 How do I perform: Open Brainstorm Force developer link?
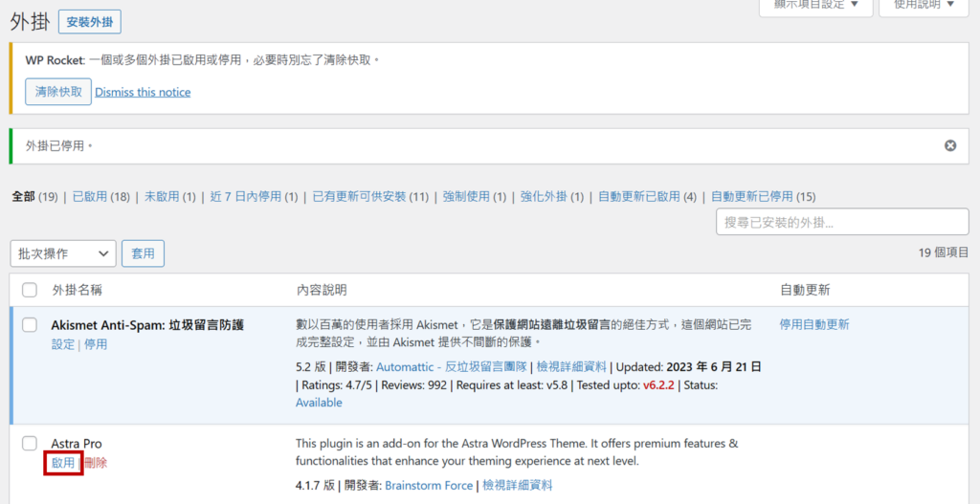coord(429,485)
